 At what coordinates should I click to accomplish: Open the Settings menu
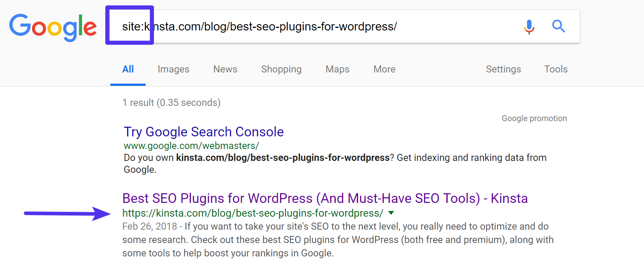point(503,69)
